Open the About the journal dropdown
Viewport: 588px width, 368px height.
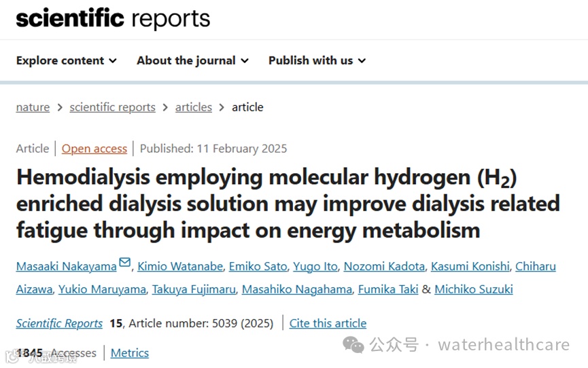(192, 60)
